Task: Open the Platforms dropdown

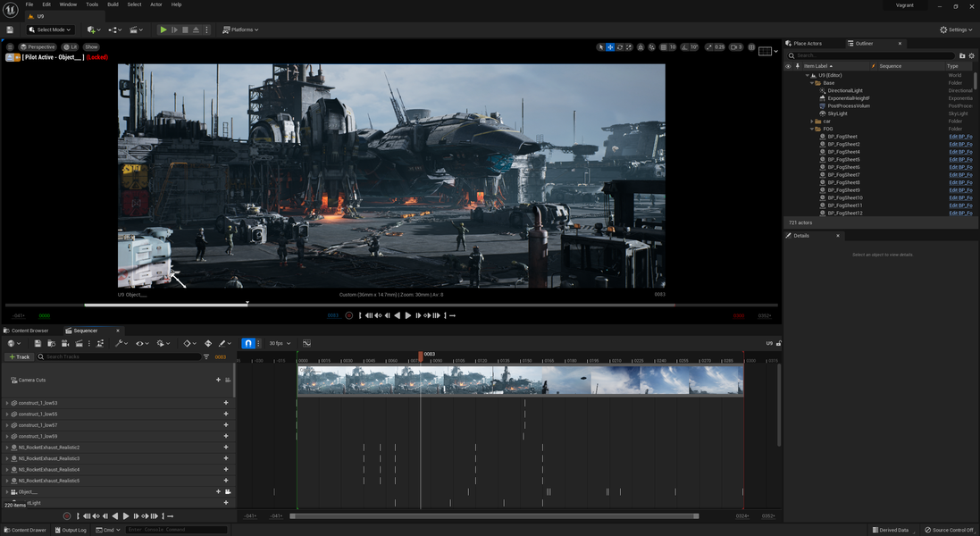Action: click(240, 29)
